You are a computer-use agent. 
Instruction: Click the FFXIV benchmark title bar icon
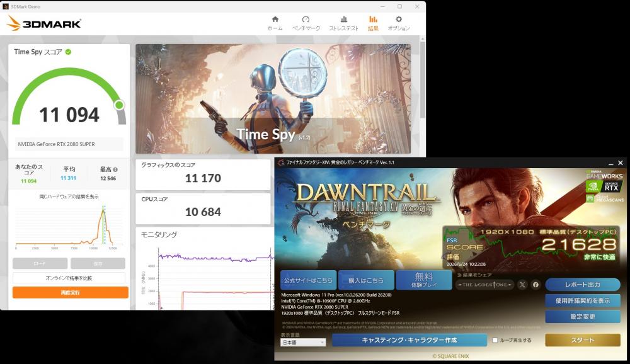(281, 162)
